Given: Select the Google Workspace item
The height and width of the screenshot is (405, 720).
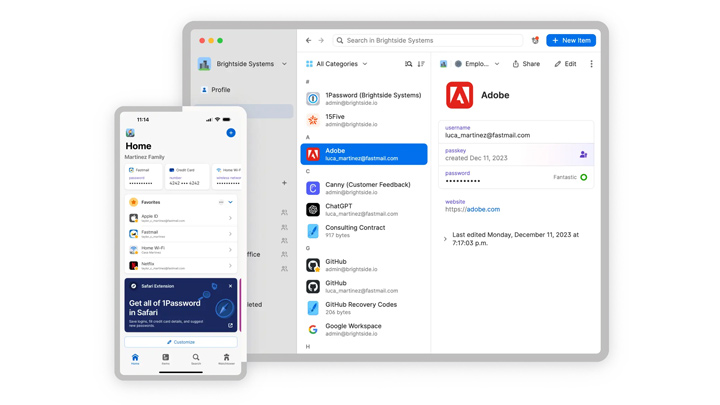Looking at the screenshot, I should (x=364, y=330).
